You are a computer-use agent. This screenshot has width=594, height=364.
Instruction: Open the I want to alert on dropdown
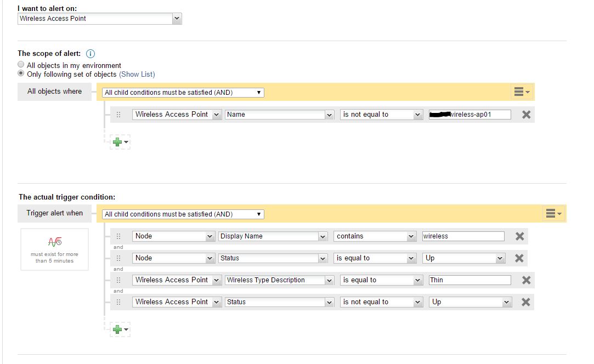click(x=100, y=19)
